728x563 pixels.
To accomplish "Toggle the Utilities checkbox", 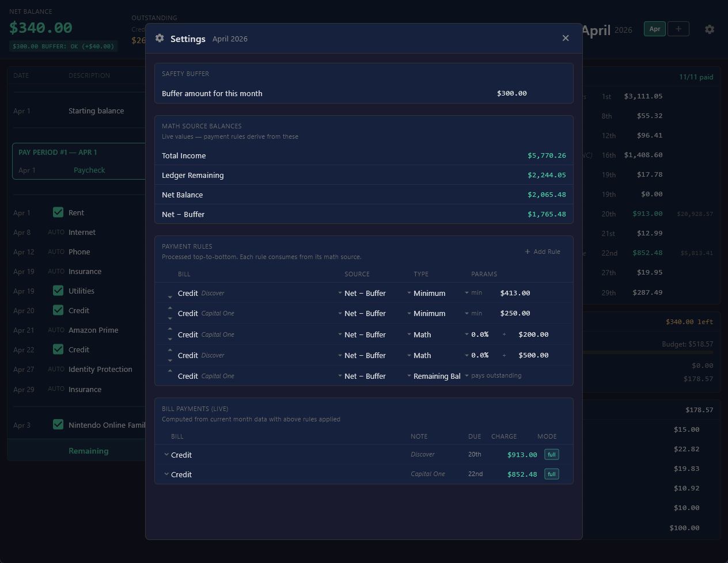I will coord(58,291).
